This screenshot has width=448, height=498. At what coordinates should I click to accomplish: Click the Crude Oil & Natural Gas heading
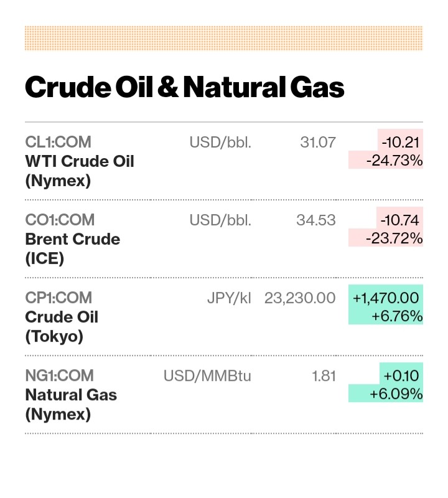[x=184, y=88]
